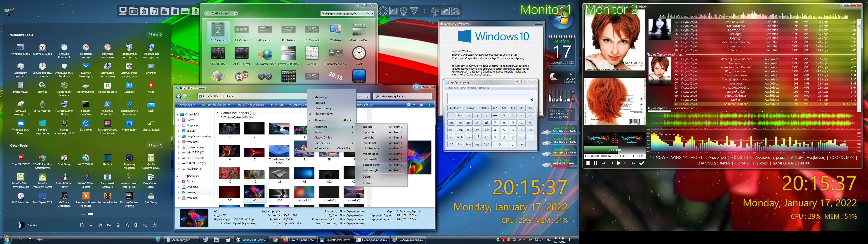Open EQUALIZER tab in foobar2000
This screenshot has width=868, height=244.
point(592,156)
